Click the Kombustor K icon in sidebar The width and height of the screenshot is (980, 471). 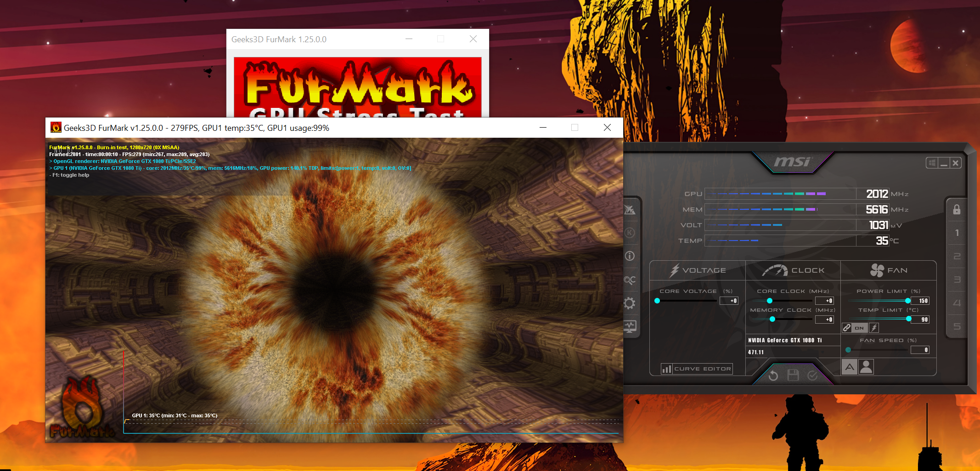(x=630, y=233)
